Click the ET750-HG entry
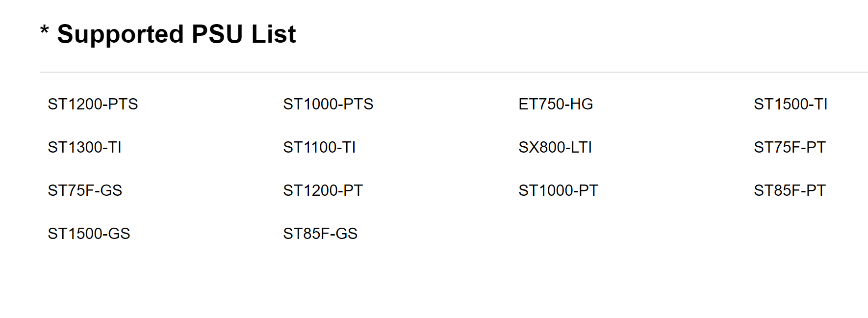This screenshot has height=318, width=868. tap(556, 104)
